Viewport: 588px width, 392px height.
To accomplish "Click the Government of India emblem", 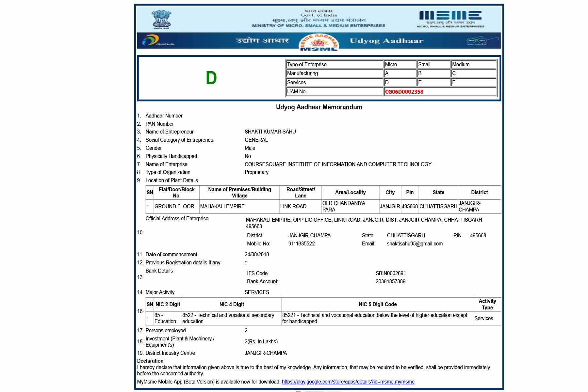I will point(161,19).
